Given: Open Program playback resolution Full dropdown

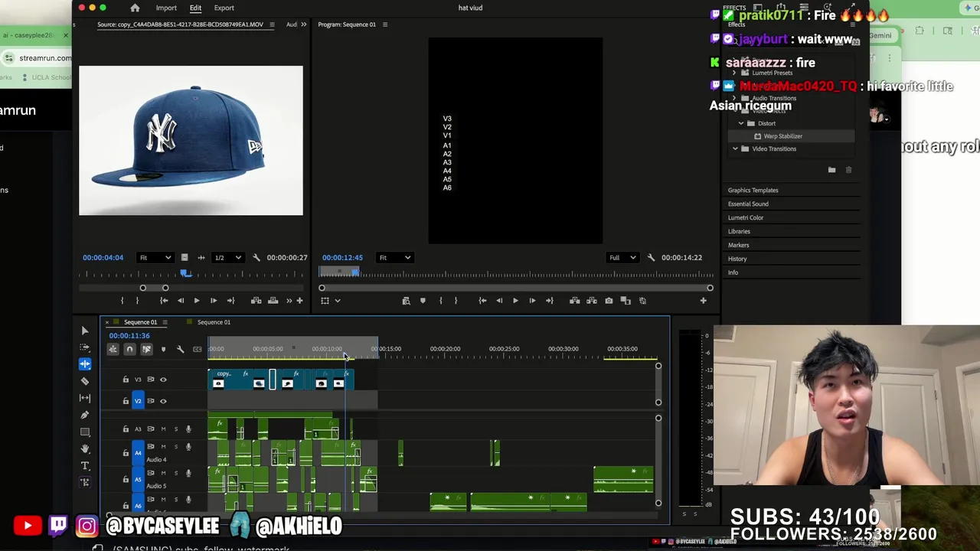Looking at the screenshot, I should click(622, 258).
